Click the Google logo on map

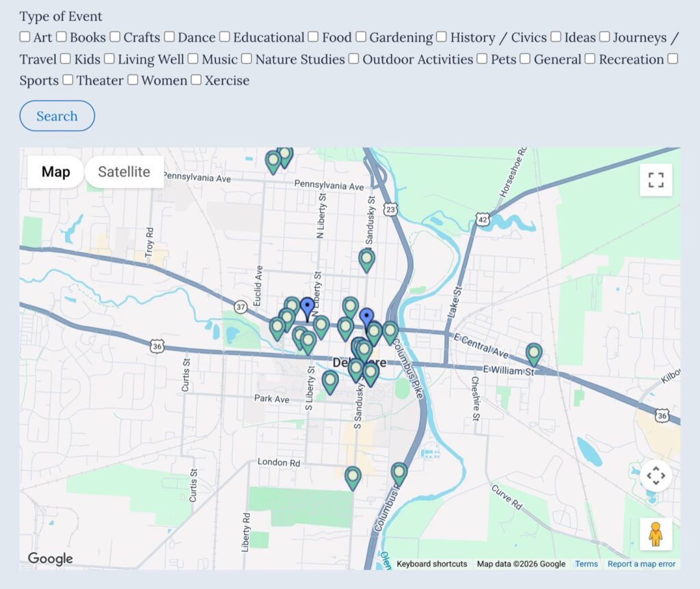coord(51,558)
